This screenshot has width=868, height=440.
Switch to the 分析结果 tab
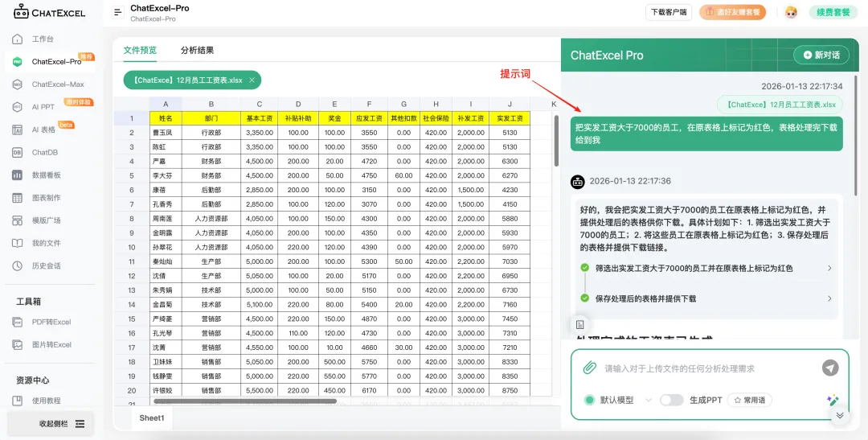coord(197,51)
